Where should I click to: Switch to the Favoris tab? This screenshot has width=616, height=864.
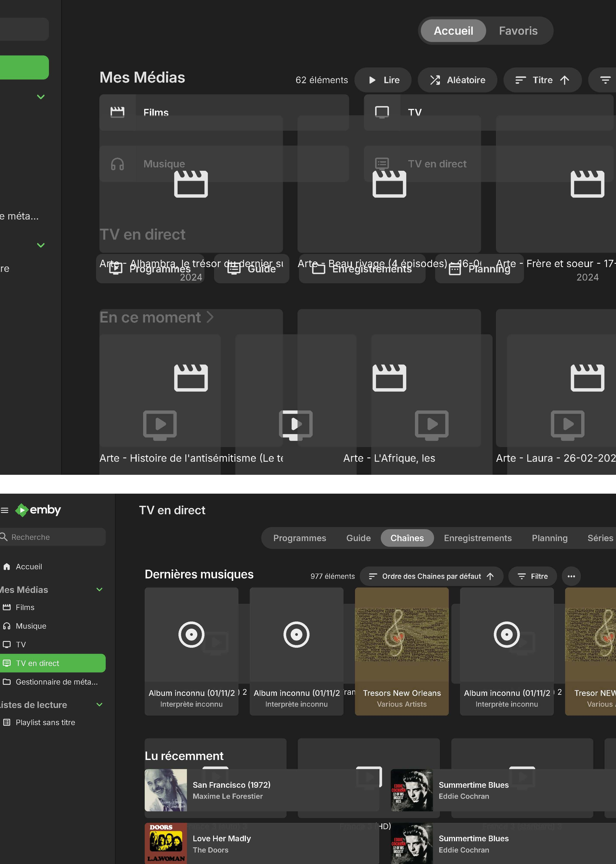click(518, 31)
